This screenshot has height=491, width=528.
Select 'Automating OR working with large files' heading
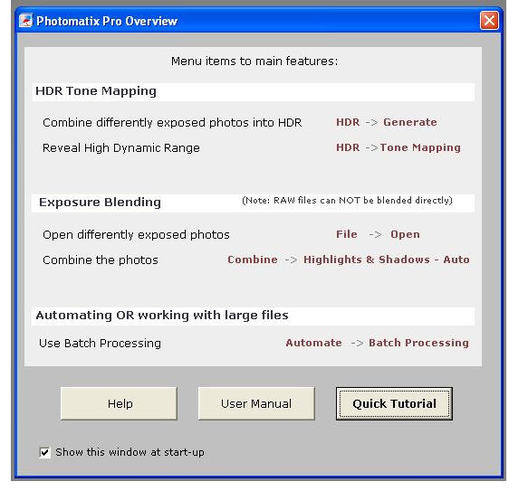pyautogui.click(x=162, y=315)
